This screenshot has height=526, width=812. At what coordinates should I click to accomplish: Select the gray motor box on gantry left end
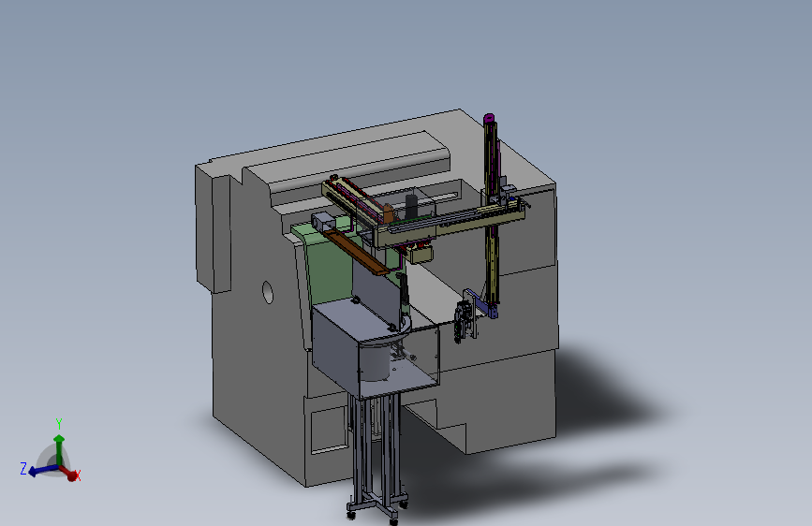322,222
